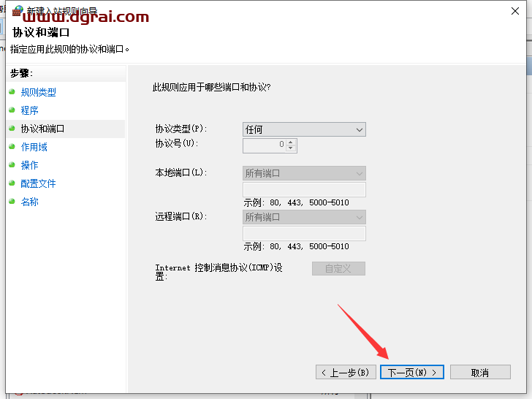532x399 pixels.
Task: Go back with 上一步(B) button
Action: point(346,373)
